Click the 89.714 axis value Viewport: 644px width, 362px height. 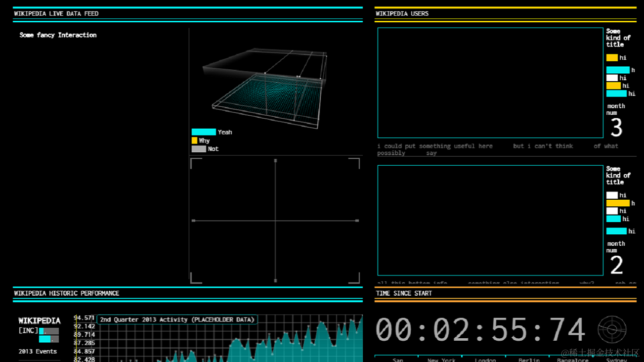(x=84, y=335)
